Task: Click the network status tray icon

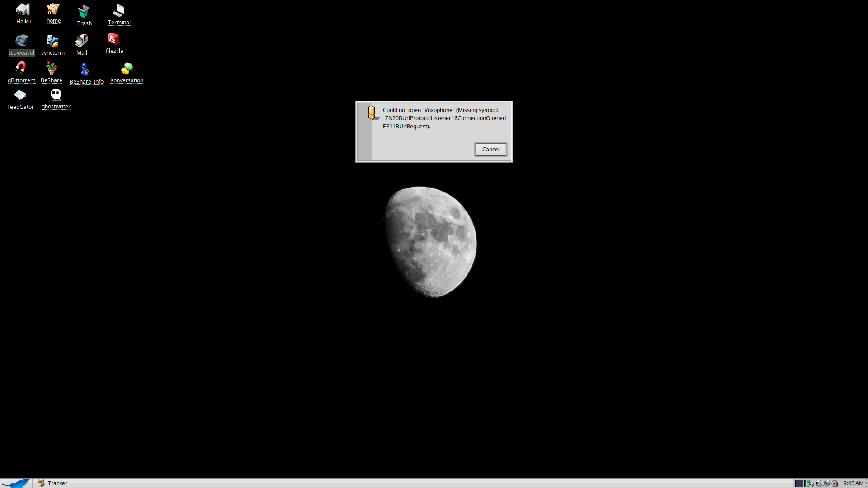Action: pyautogui.click(x=810, y=483)
